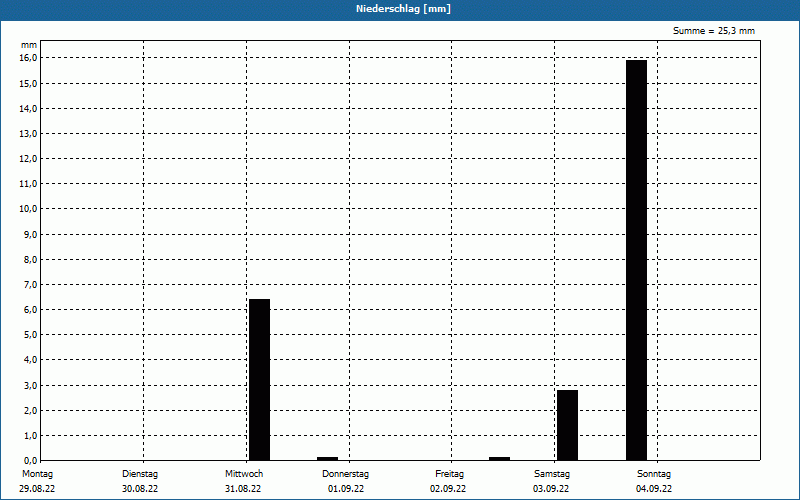Click the 30.08.22 date label
The image size is (800, 500).
(x=140, y=489)
